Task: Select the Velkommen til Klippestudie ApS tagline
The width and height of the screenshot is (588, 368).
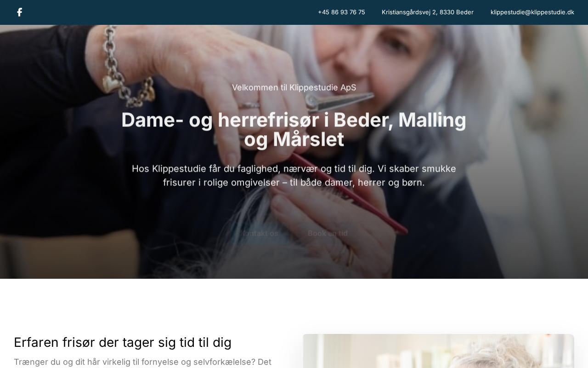Action: tap(294, 87)
